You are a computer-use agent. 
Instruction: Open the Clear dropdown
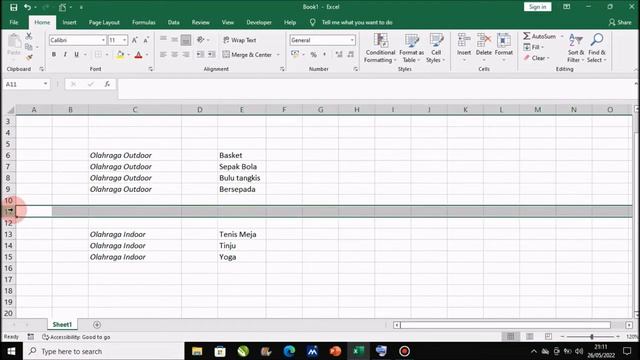tap(536, 58)
